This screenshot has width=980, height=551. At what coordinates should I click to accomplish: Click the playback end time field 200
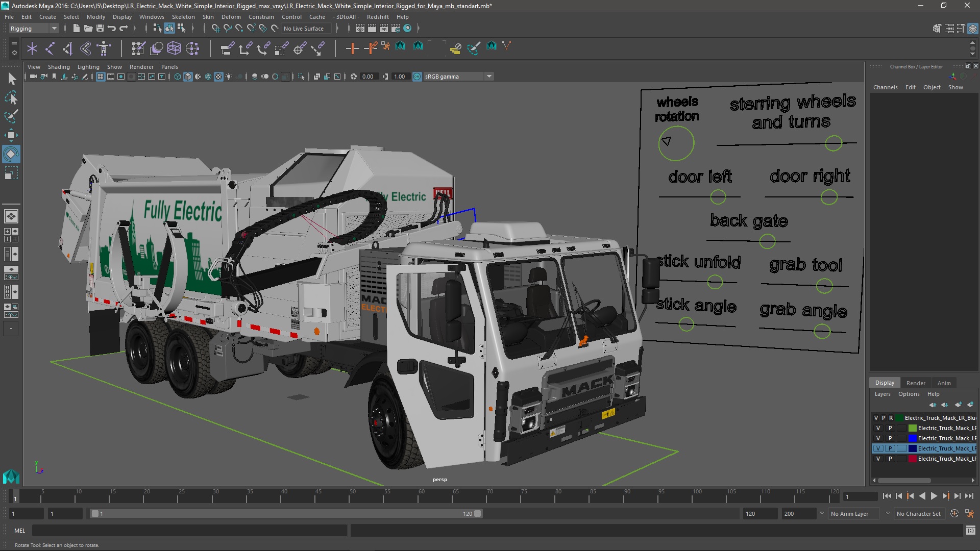point(799,514)
